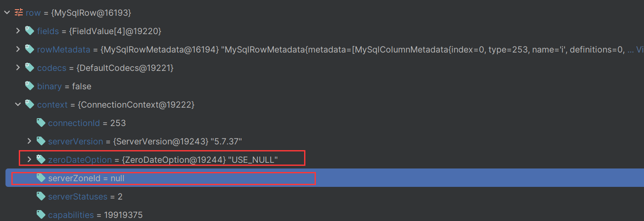Collapse the row variable node

click(7, 13)
